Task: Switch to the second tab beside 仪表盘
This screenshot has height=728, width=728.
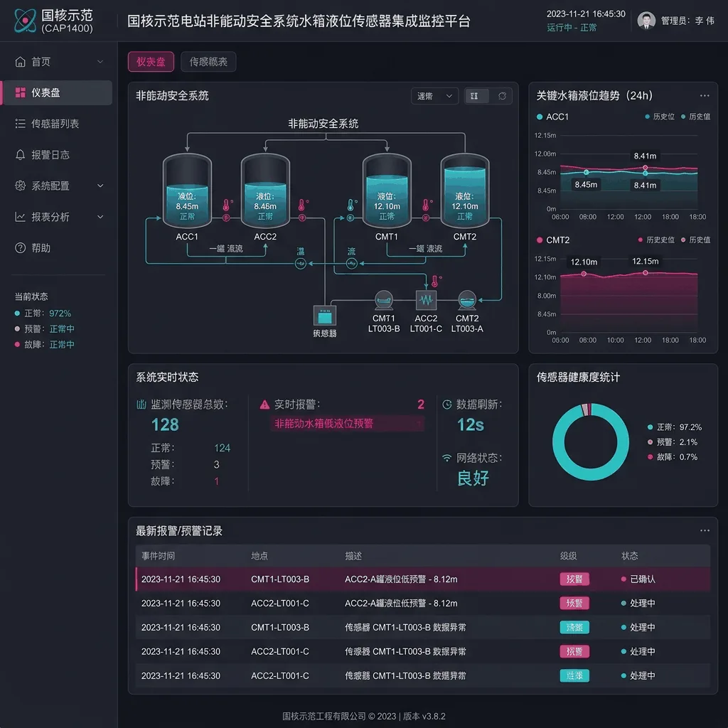Action: [x=208, y=62]
